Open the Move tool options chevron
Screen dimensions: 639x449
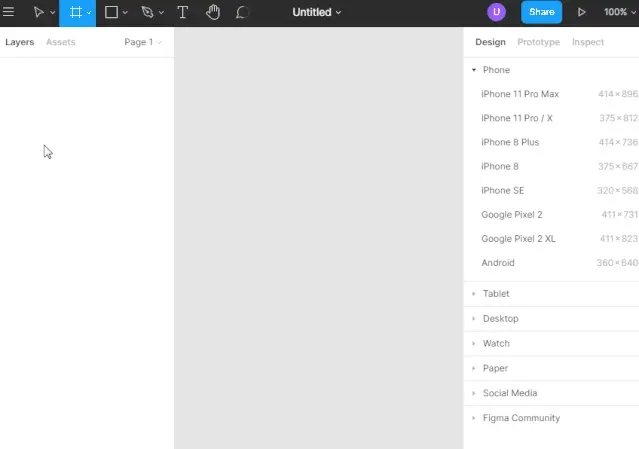(x=53, y=13)
